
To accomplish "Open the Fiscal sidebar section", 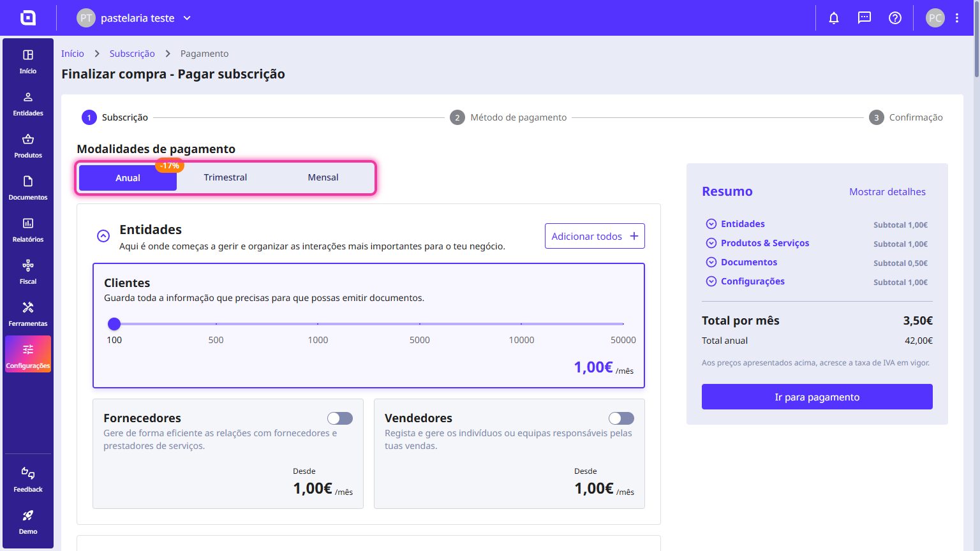I will point(28,272).
